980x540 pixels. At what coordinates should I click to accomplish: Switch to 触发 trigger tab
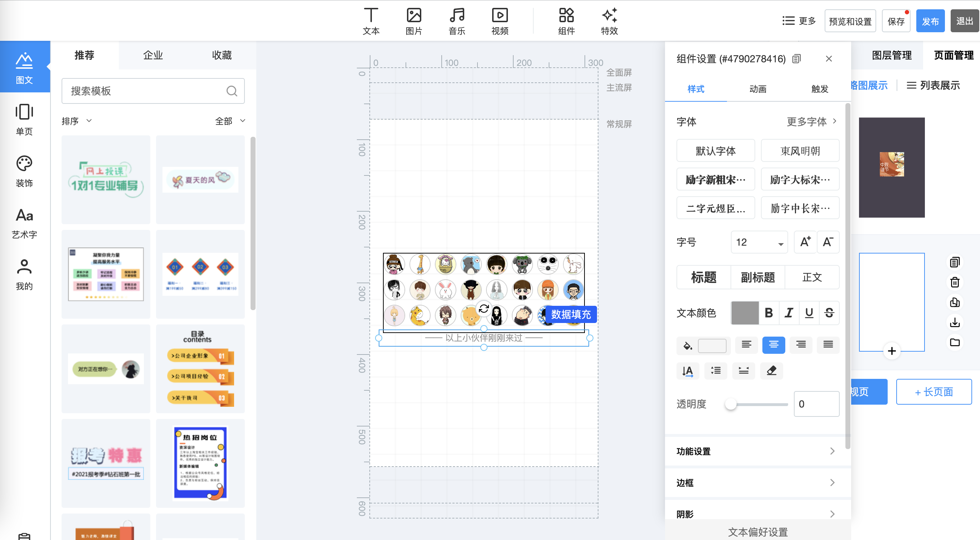(x=819, y=89)
